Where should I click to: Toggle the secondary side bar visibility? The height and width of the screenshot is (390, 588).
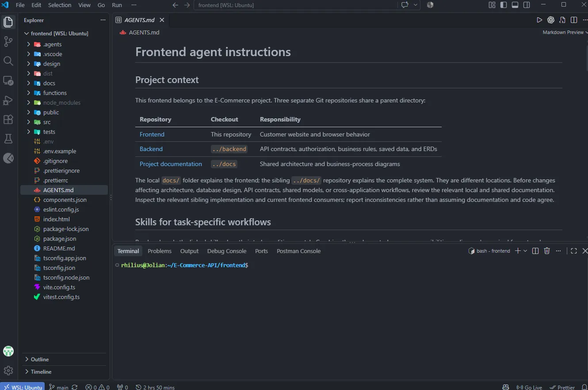point(527,5)
